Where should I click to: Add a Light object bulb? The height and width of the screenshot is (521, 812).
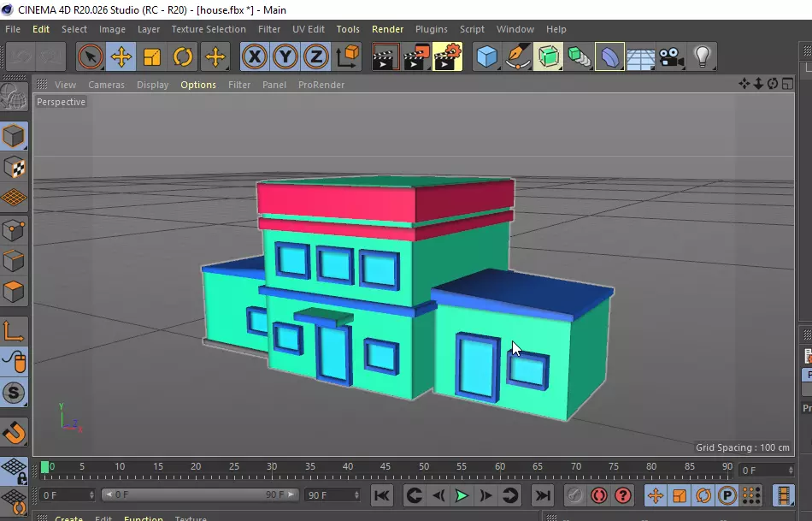[x=703, y=56]
